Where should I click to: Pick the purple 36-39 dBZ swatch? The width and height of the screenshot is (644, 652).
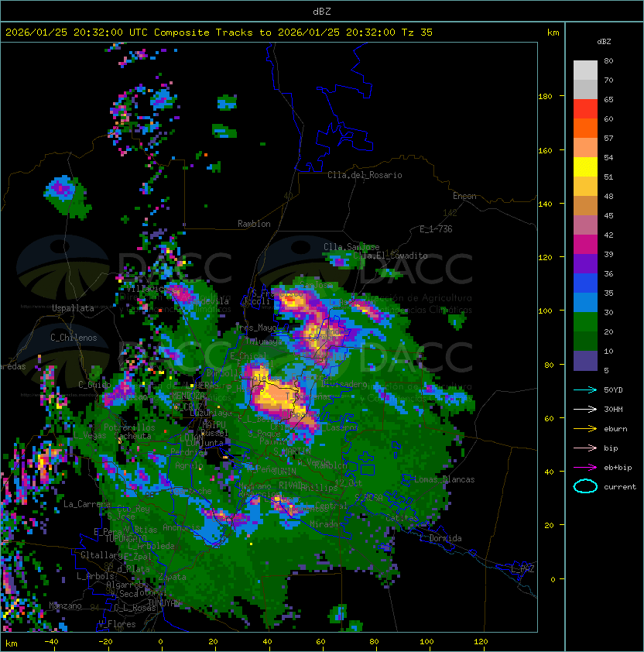pyautogui.click(x=585, y=263)
